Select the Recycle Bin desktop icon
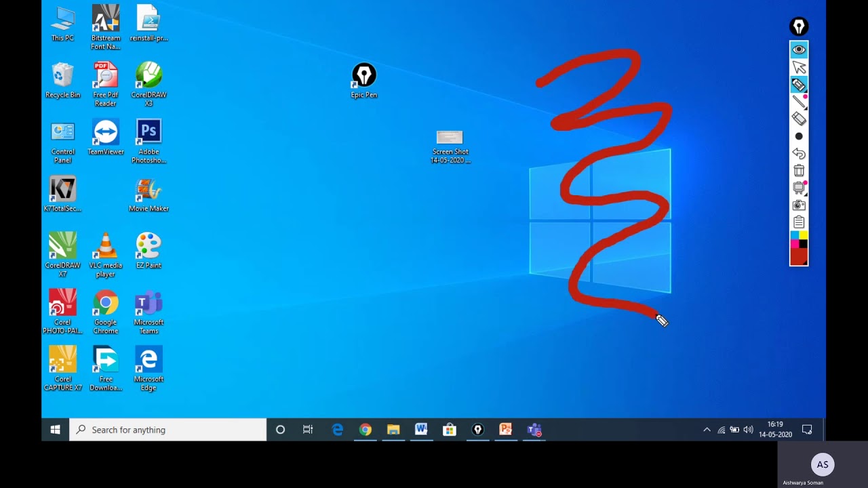This screenshot has height=488, width=868. click(62, 81)
